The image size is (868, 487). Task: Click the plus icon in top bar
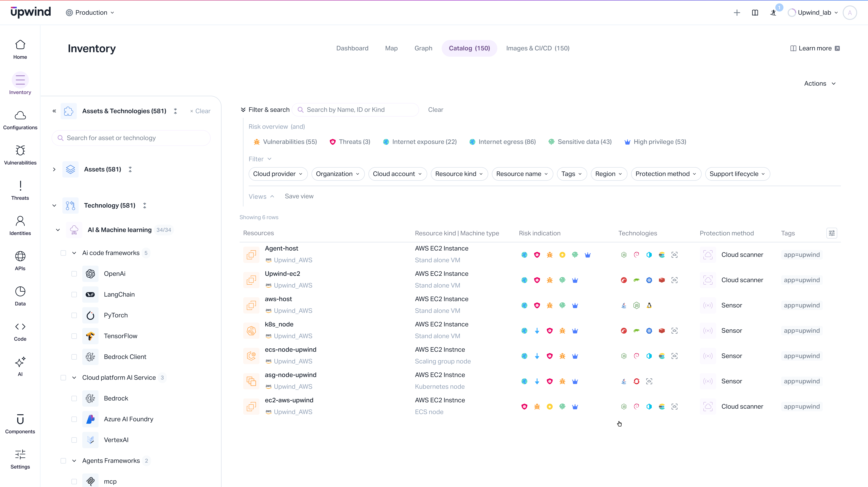click(737, 13)
